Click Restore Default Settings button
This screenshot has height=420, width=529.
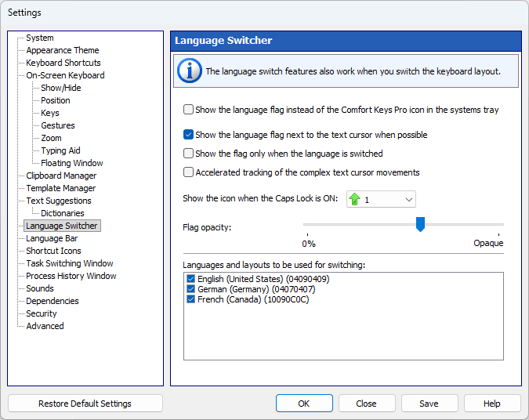[85, 404]
